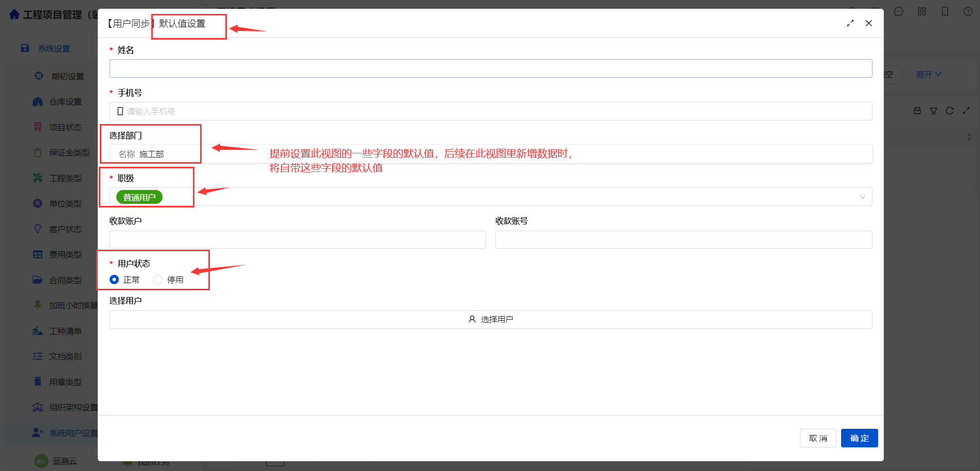This screenshot has height=471, width=980.
Task: Click the 加班小时换算 pin icon
Action: tap(38, 305)
